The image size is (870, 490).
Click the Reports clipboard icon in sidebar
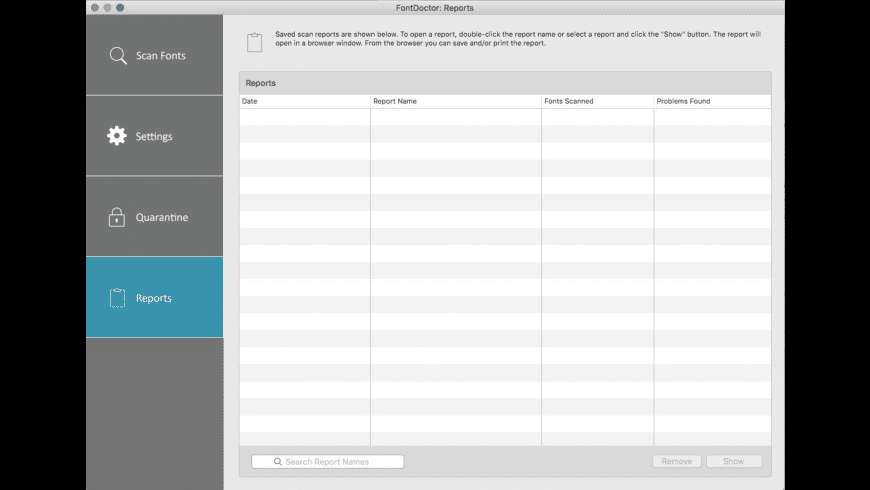click(x=117, y=298)
